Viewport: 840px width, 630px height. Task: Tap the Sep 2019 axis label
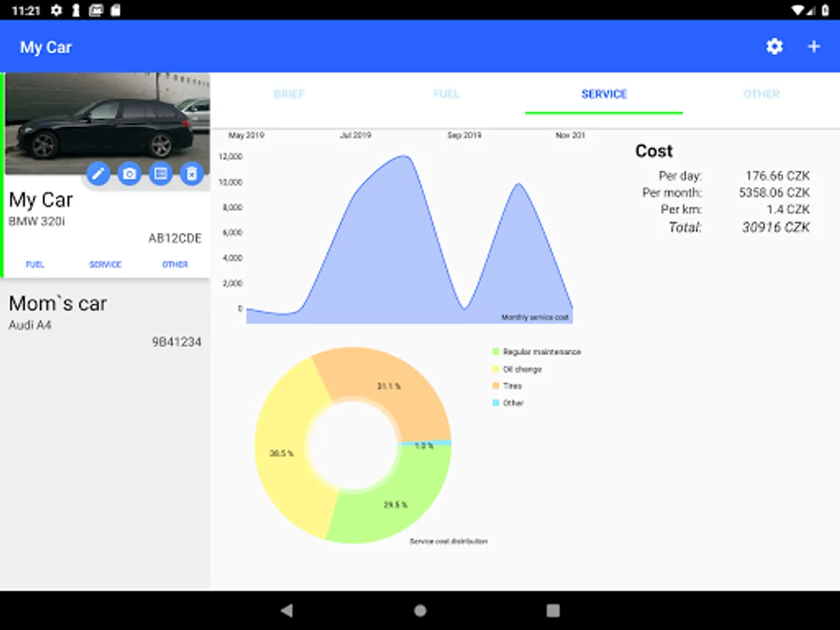pos(464,135)
